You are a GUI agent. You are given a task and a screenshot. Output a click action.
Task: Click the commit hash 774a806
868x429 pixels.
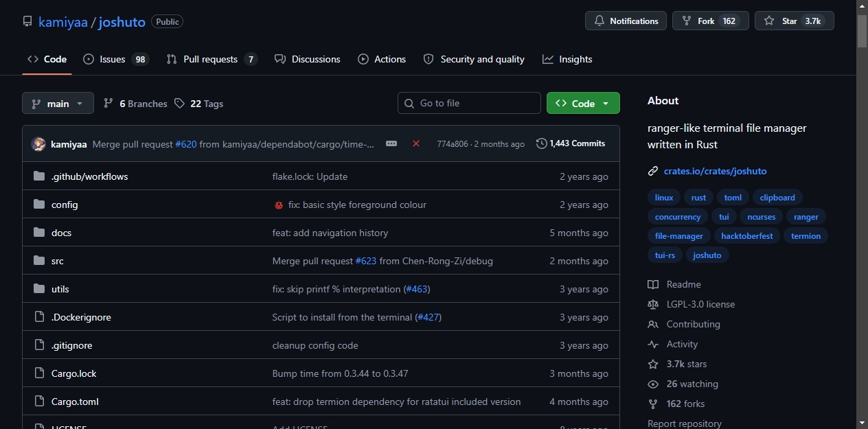coord(453,144)
